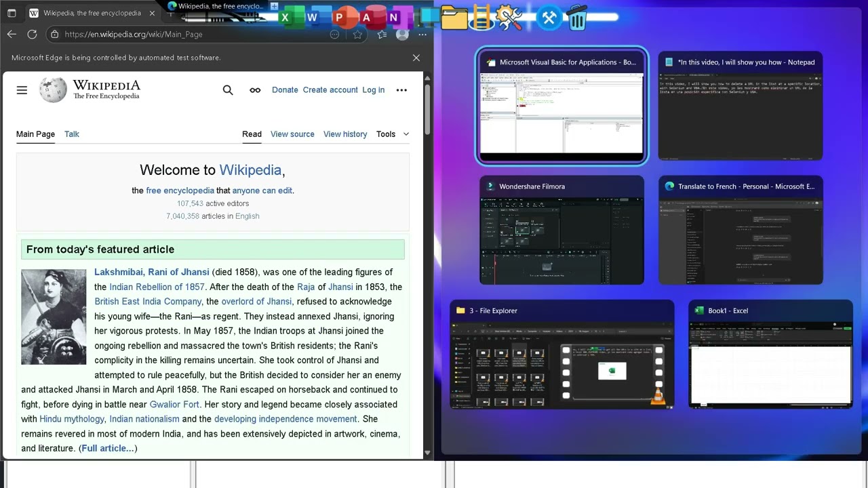
Task: Follow the Gwalior Fort link
Action: click(x=174, y=404)
